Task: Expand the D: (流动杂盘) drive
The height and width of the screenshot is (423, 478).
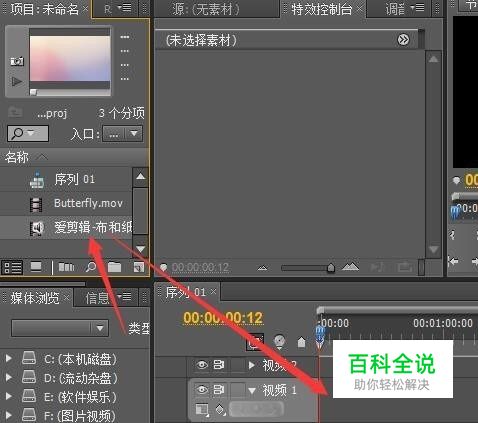Action: coord(9,377)
